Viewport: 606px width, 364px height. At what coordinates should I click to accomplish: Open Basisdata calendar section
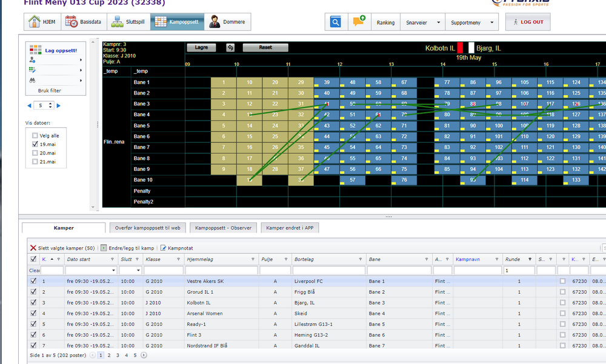tap(83, 22)
